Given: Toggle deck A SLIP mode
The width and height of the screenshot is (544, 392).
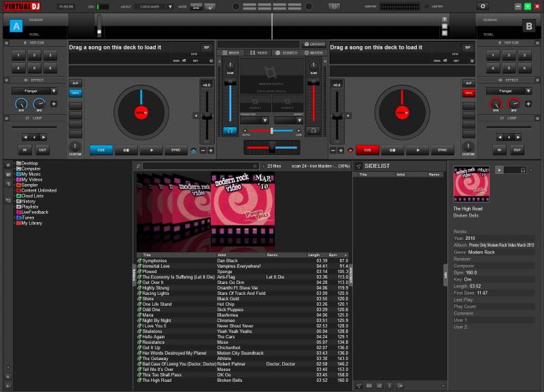Looking at the screenshot, I should tap(75, 83).
